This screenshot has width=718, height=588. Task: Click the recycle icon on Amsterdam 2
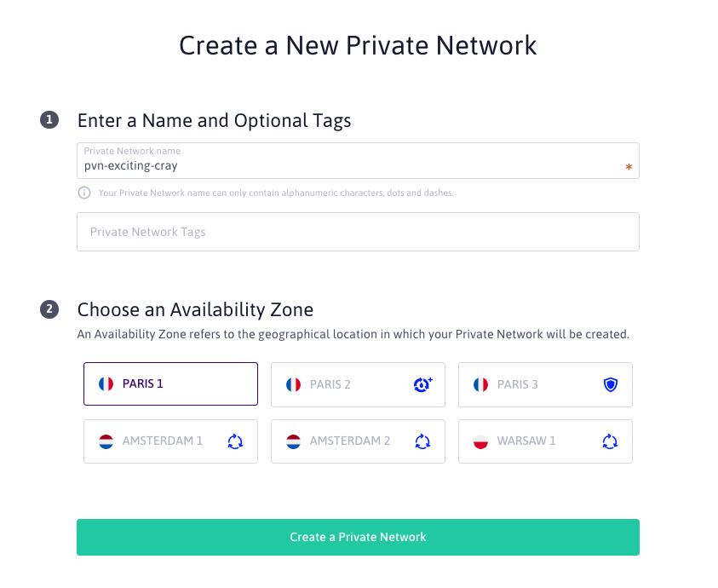(x=422, y=441)
